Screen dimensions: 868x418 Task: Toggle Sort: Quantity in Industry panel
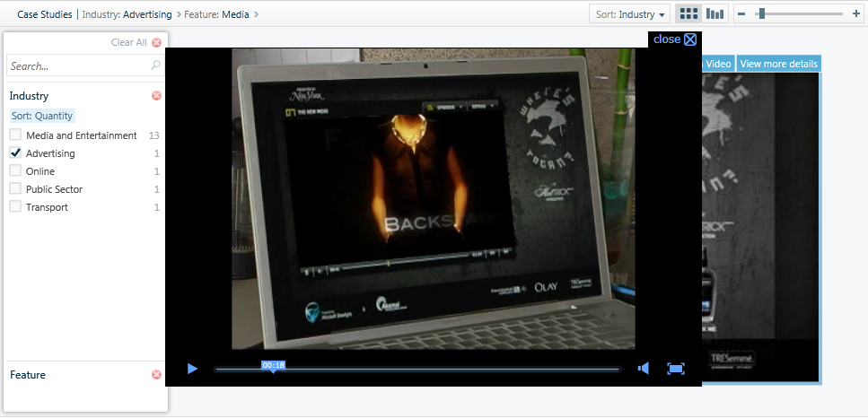point(42,116)
